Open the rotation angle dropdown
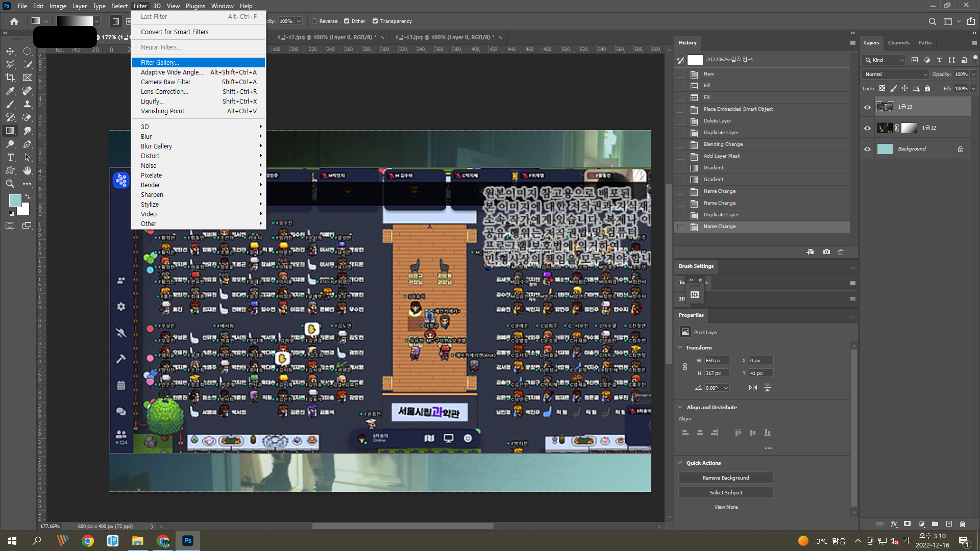 coord(726,388)
